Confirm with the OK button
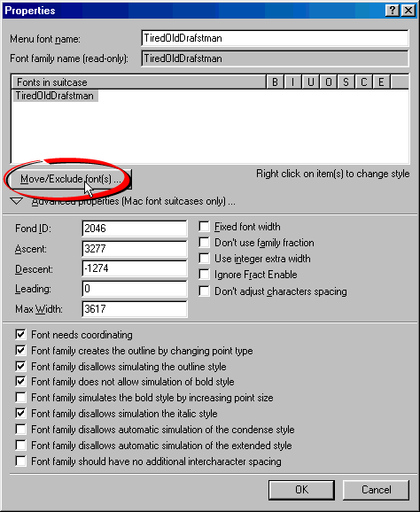This screenshot has height=512, width=420. pos(301,490)
